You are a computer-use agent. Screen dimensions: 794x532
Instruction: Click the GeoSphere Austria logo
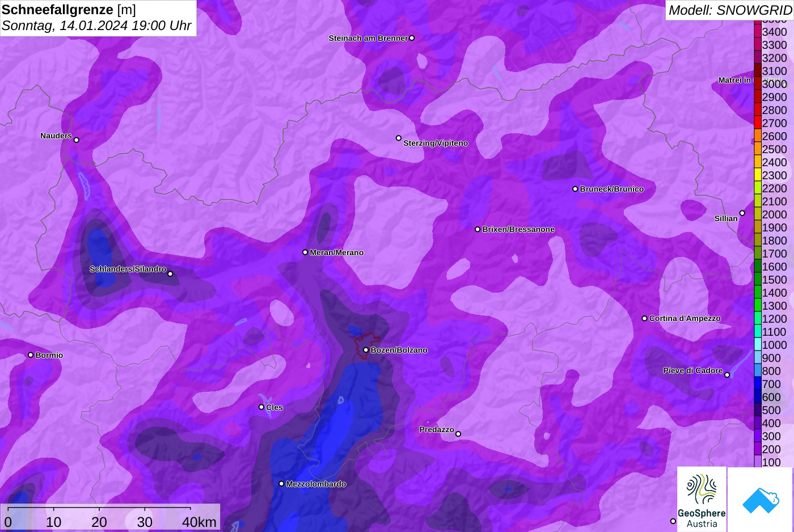[702, 499]
